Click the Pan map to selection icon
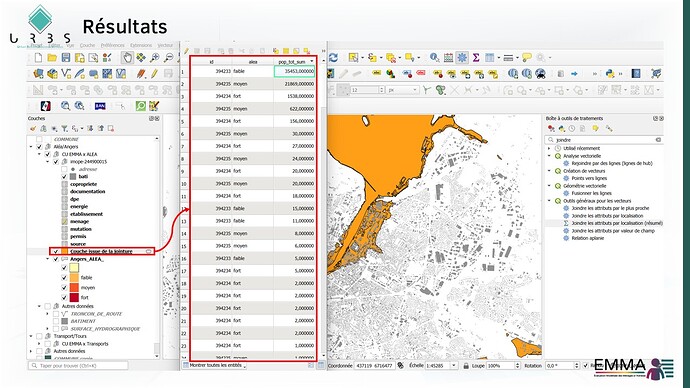Image resolution: width=690 pixels, height=388 pixels. click(141, 58)
